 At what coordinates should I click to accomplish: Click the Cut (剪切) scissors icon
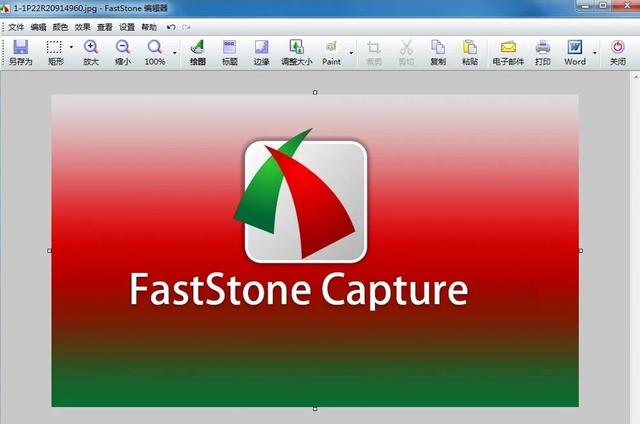point(406,52)
